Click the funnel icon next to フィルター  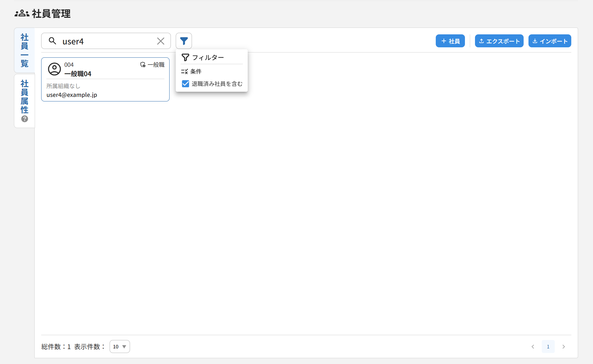(185, 57)
